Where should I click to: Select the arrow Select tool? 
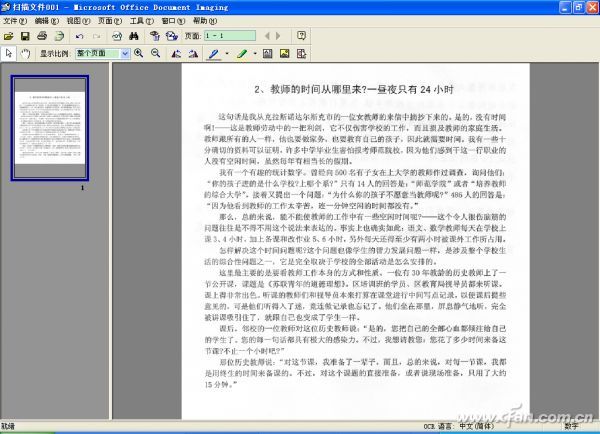pos(8,54)
